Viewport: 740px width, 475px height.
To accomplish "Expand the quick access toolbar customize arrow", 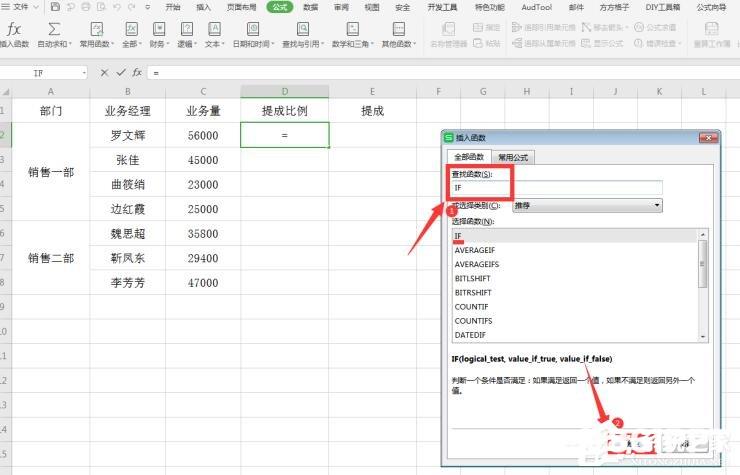I will pyautogui.click(x=148, y=7).
